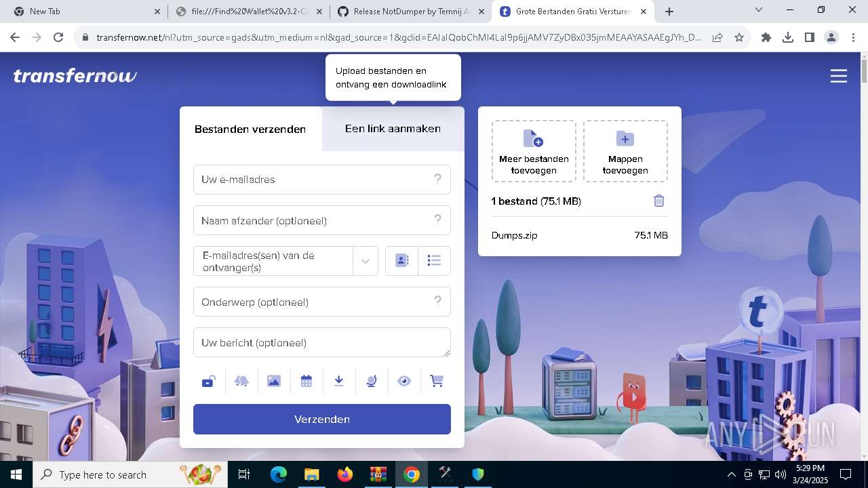Click the address bar URL

click(399, 37)
